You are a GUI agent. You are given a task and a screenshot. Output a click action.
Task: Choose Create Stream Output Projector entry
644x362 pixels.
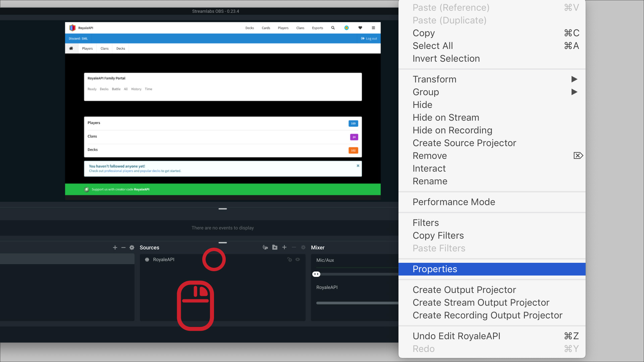[492, 302]
